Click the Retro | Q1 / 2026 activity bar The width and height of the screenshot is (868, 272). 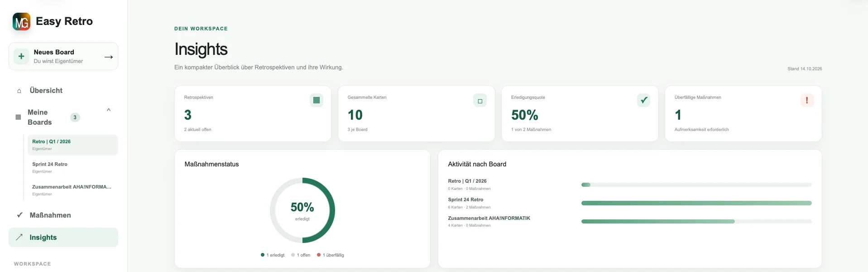(696, 185)
